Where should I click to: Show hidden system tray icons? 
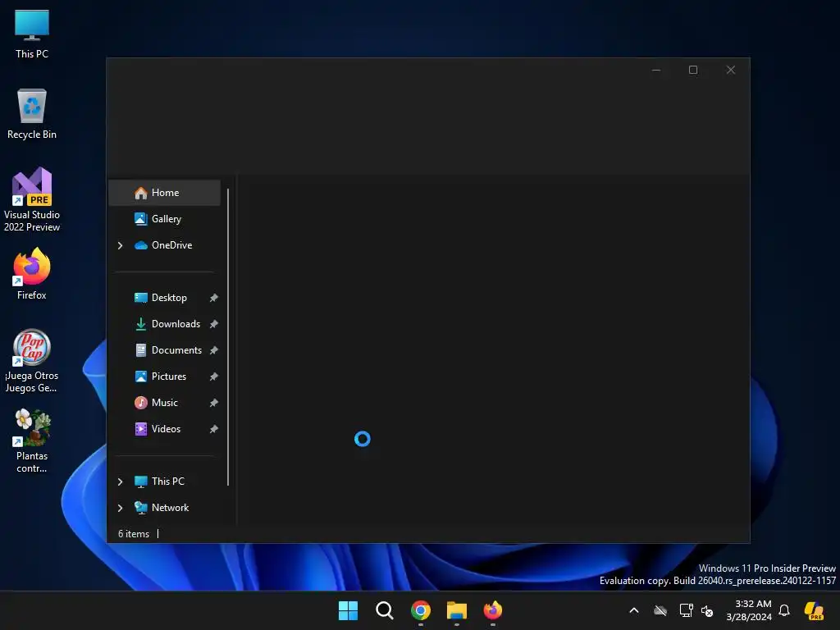(634, 610)
